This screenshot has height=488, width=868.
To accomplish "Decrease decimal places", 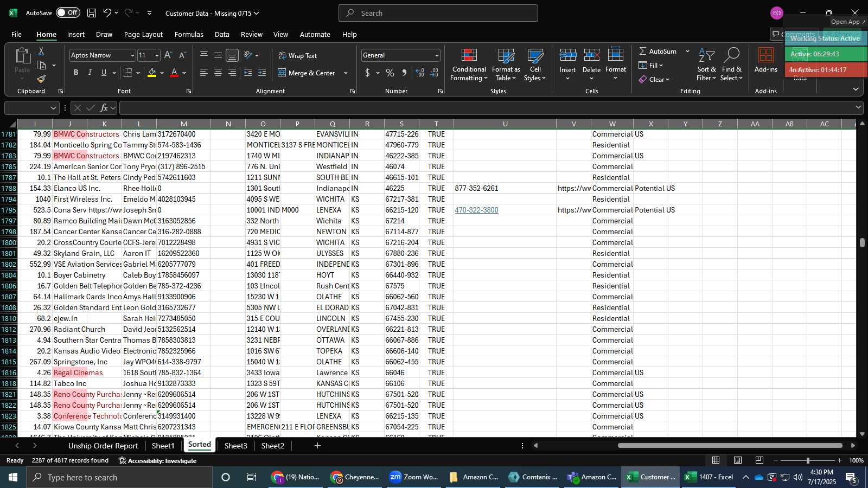I will [x=434, y=73].
